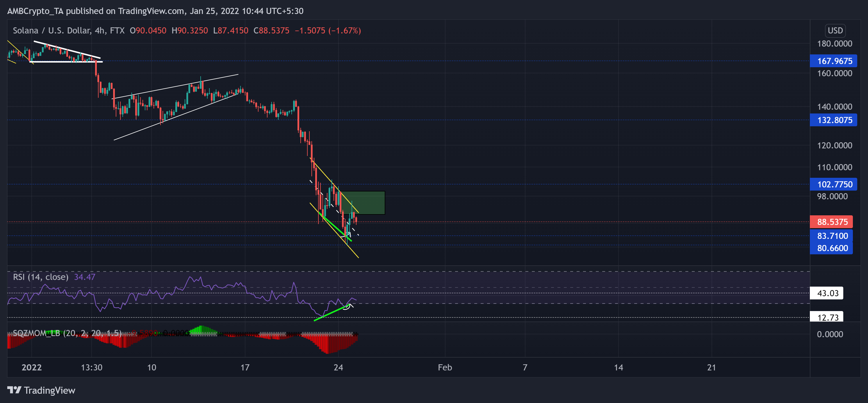Click the 24 date label on time axis

pyautogui.click(x=338, y=367)
